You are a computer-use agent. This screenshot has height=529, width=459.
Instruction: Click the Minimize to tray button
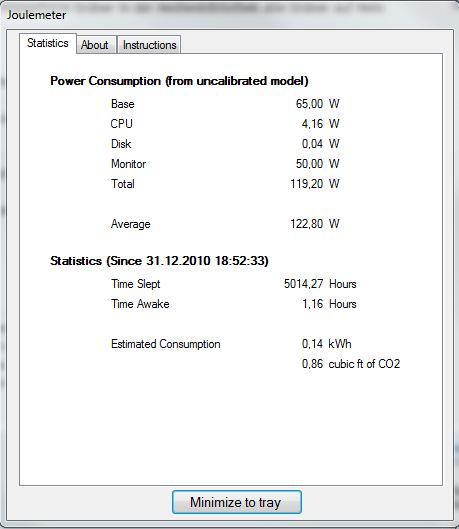tap(236, 502)
